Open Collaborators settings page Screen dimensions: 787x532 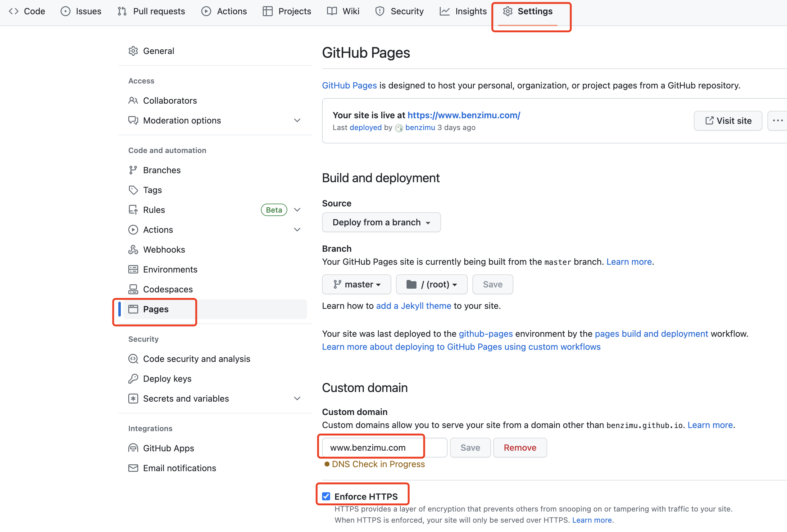(170, 101)
